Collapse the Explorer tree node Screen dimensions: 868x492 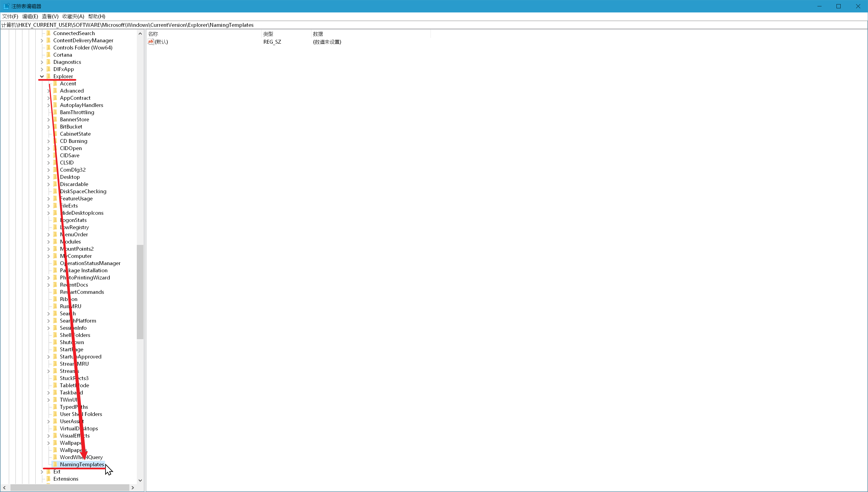tap(42, 76)
